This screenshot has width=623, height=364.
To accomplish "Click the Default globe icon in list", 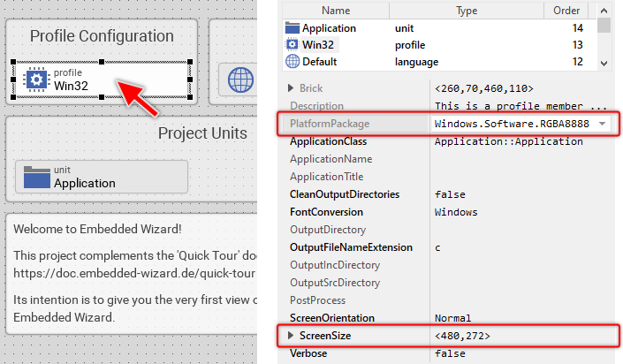I will [x=293, y=62].
